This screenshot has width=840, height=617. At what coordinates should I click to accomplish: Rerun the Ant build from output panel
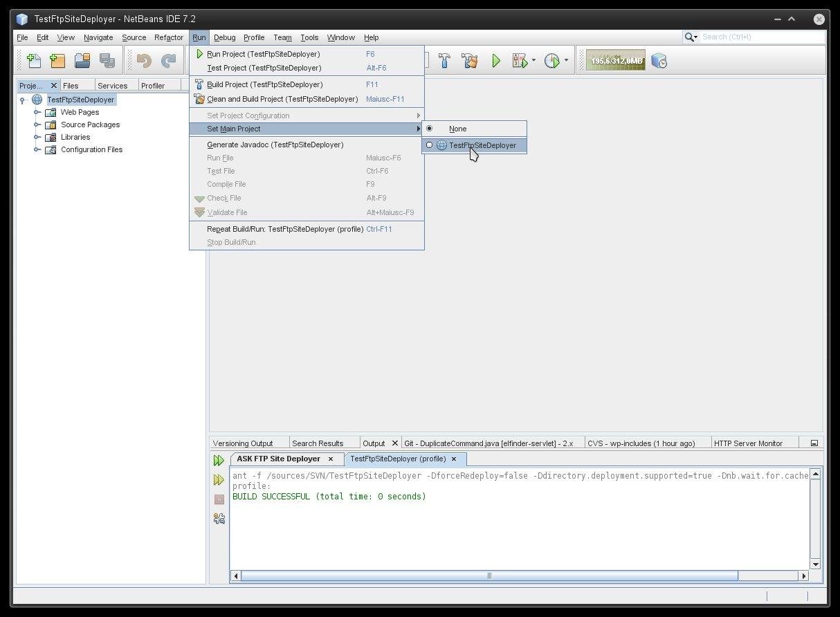click(219, 460)
